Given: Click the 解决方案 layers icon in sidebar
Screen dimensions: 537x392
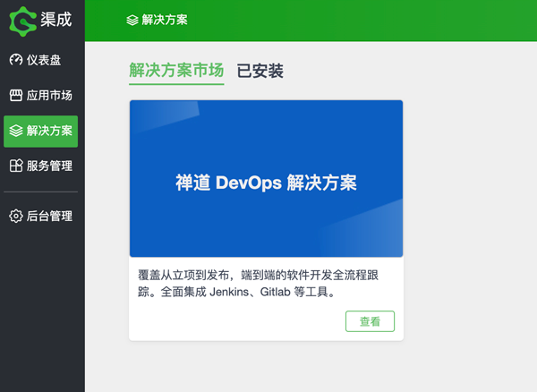Looking at the screenshot, I should 15,131.
